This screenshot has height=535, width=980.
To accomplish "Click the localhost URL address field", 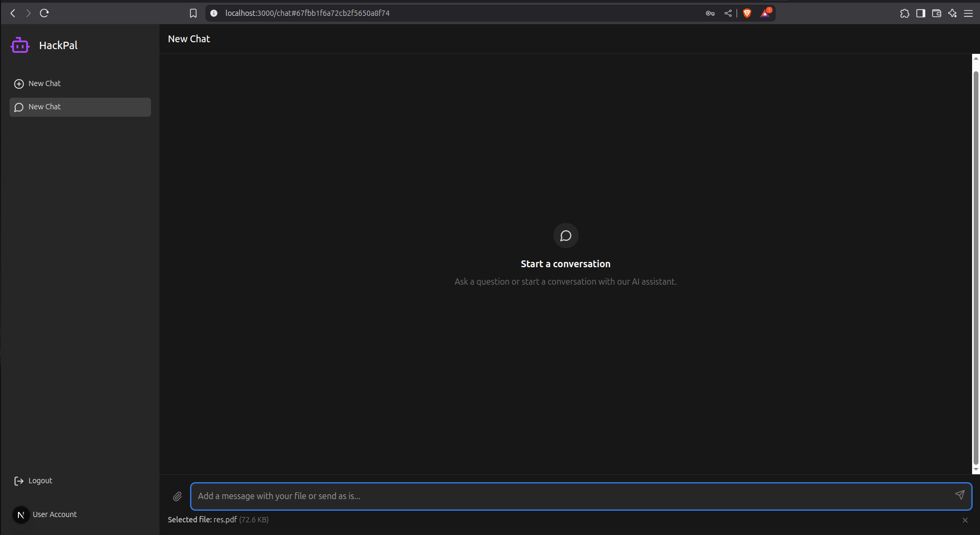I will (307, 13).
